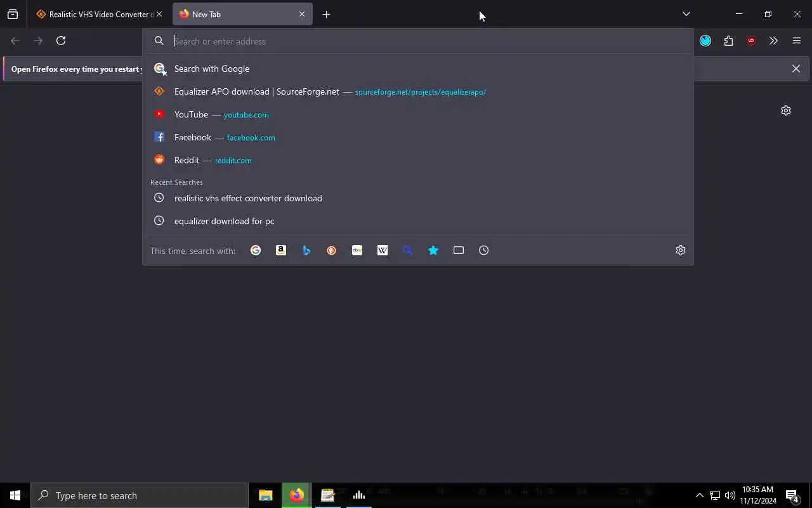
Task: Reload the current page
Action: tap(61, 41)
